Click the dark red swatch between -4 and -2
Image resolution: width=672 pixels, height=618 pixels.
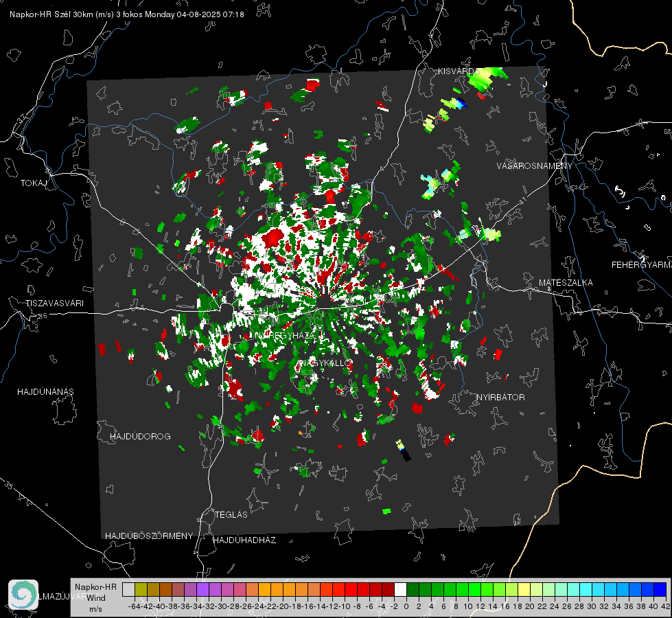pos(389,589)
